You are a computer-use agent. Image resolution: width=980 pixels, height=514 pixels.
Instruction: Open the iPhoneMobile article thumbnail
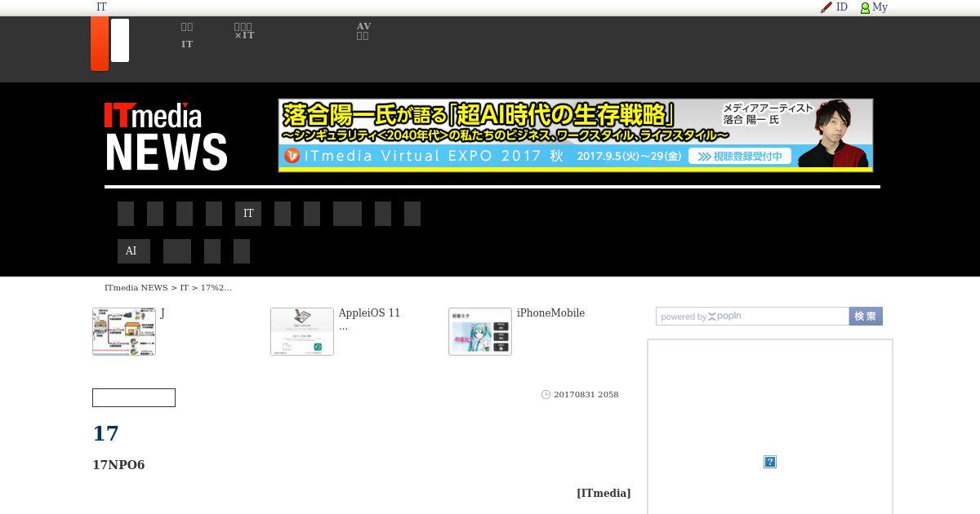click(480, 331)
